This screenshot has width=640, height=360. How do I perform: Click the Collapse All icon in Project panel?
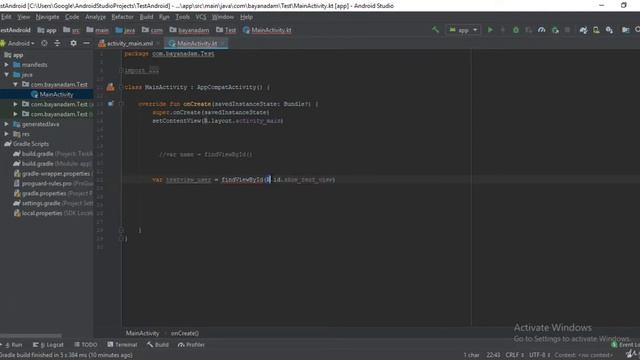pyautogui.click(x=57, y=43)
